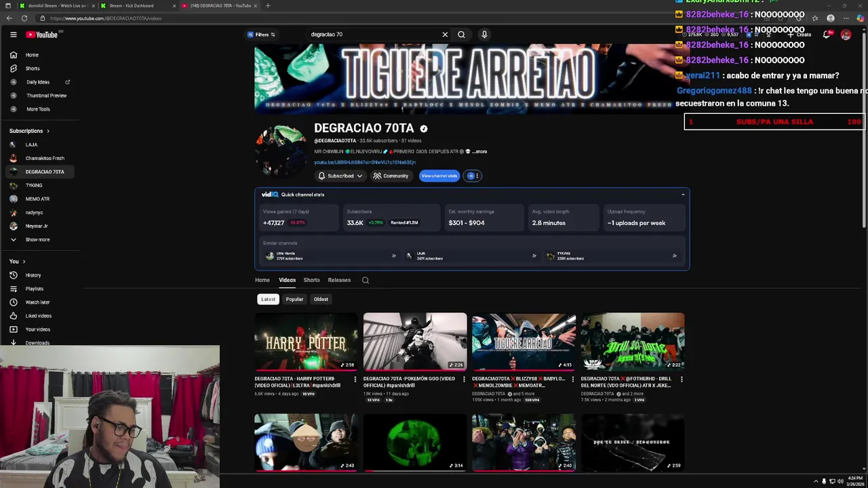Switch to the Kick Dashboard browser tab
Screen dimensions: 868x488
tap(132, 5)
